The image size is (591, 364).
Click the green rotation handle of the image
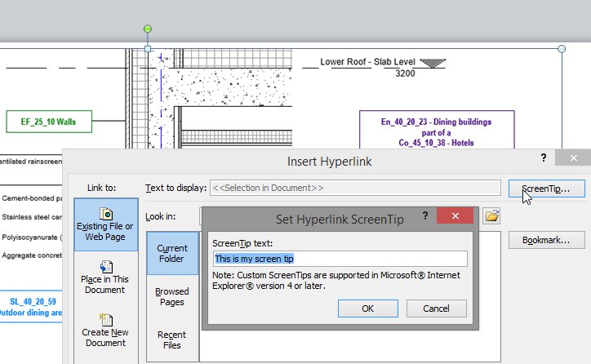(148, 29)
